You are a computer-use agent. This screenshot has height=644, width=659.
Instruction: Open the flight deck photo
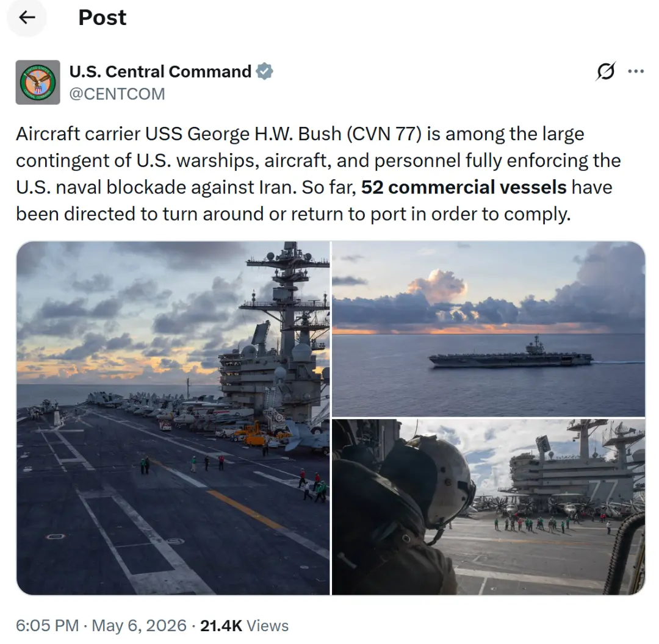[x=173, y=418]
